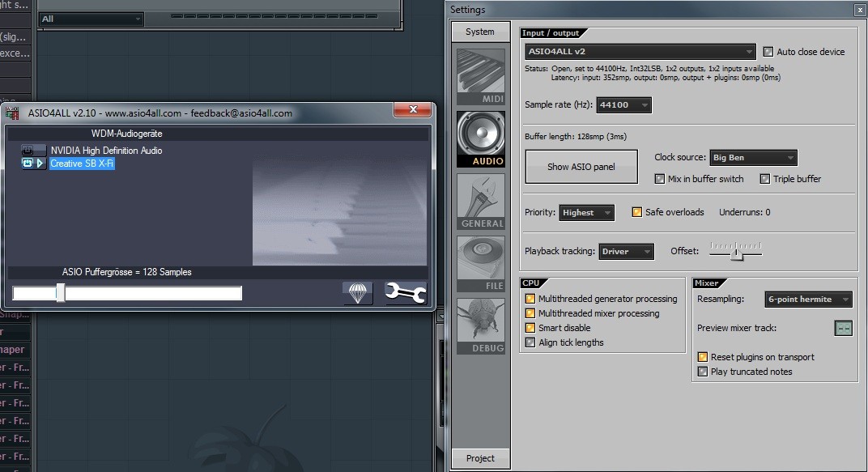Toggle Safe overloads checkbox

(x=636, y=212)
